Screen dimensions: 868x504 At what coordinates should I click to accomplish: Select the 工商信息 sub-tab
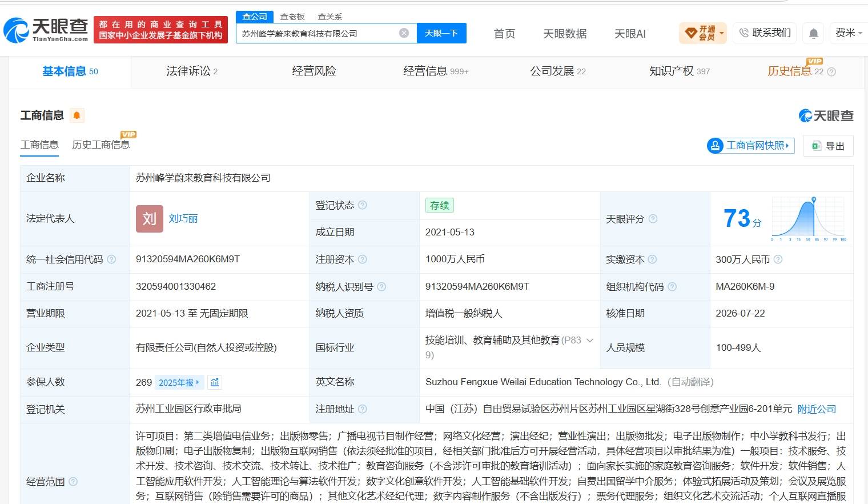click(39, 145)
